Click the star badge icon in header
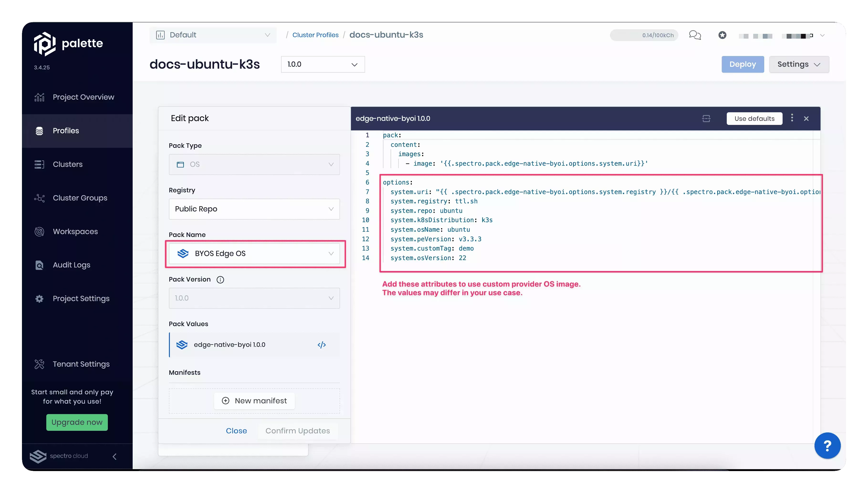Screen dimensions: 868x493 point(722,35)
